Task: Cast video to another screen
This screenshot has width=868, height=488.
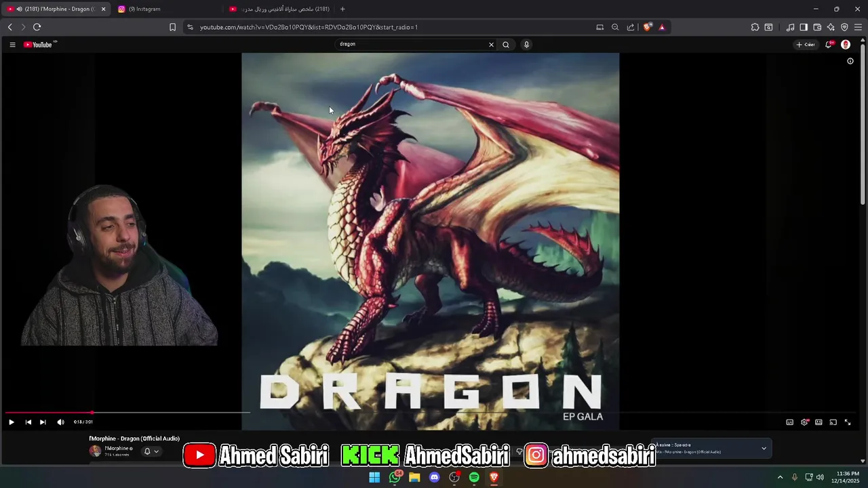Action: coord(833,422)
